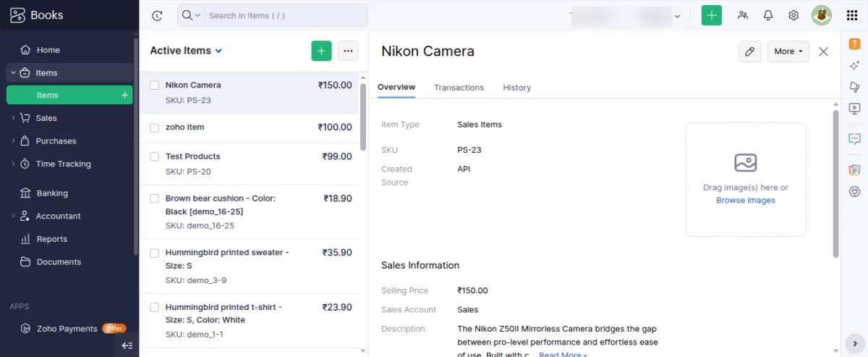Open Brown bear cushion item row
Viewport: 868px width, 357px height.
tap(250, 212)
